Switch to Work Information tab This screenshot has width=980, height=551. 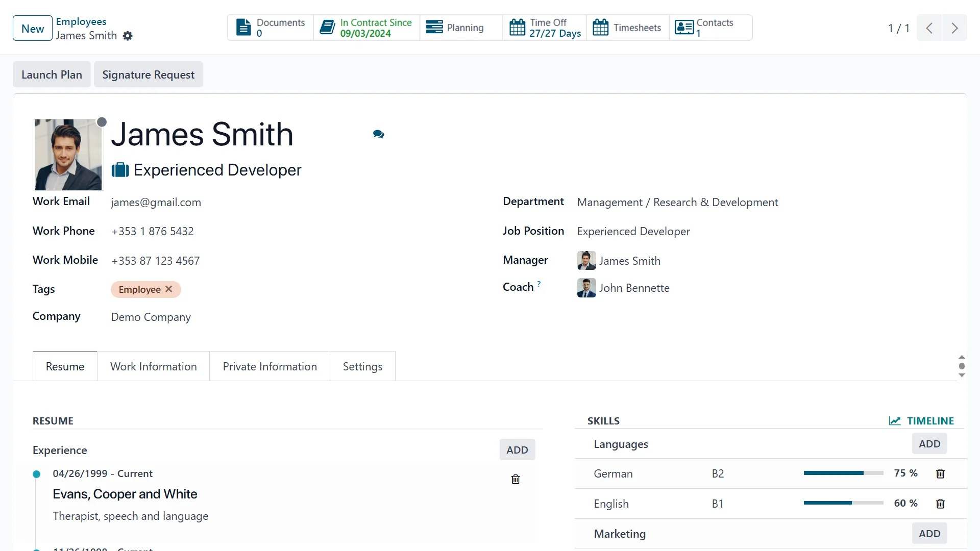[x=153, y=366]
